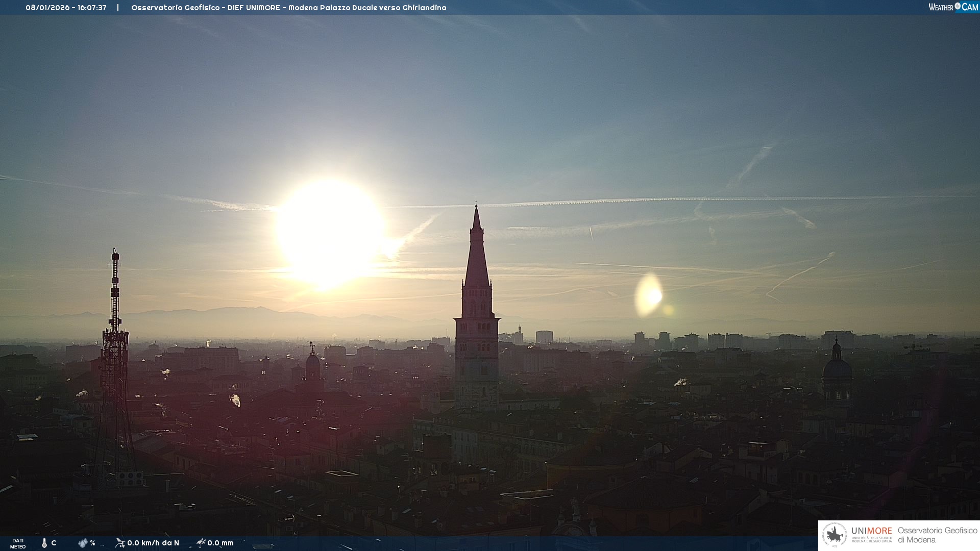This screenshot has height=551, width=980.
Task: Click the humidity percent sign label
Action: tap(92, 543)
